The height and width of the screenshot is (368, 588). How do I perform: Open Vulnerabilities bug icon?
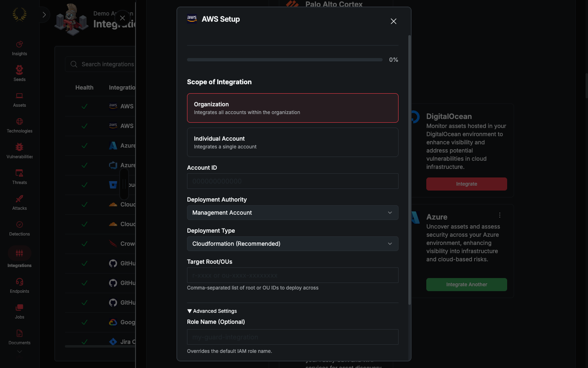[x=19, y=147]
